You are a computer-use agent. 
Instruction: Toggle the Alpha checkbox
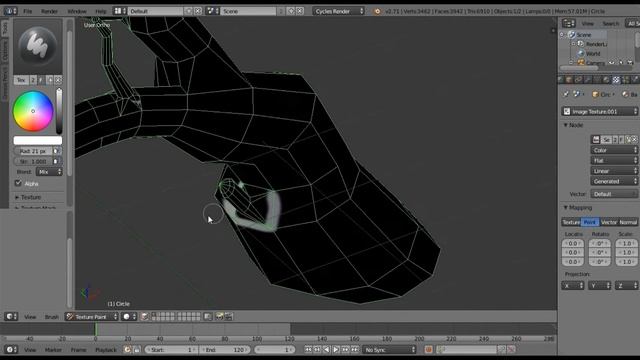18,183
